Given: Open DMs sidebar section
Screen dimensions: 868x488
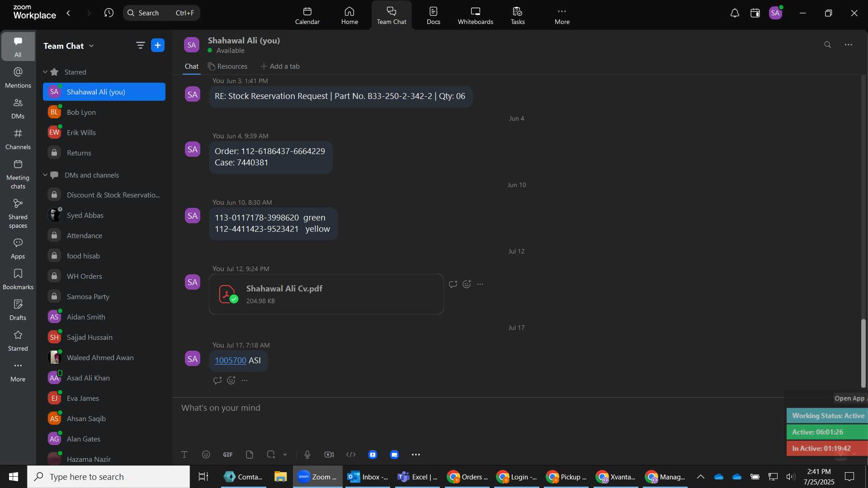Looking at the screenshot, I should 18,108.
